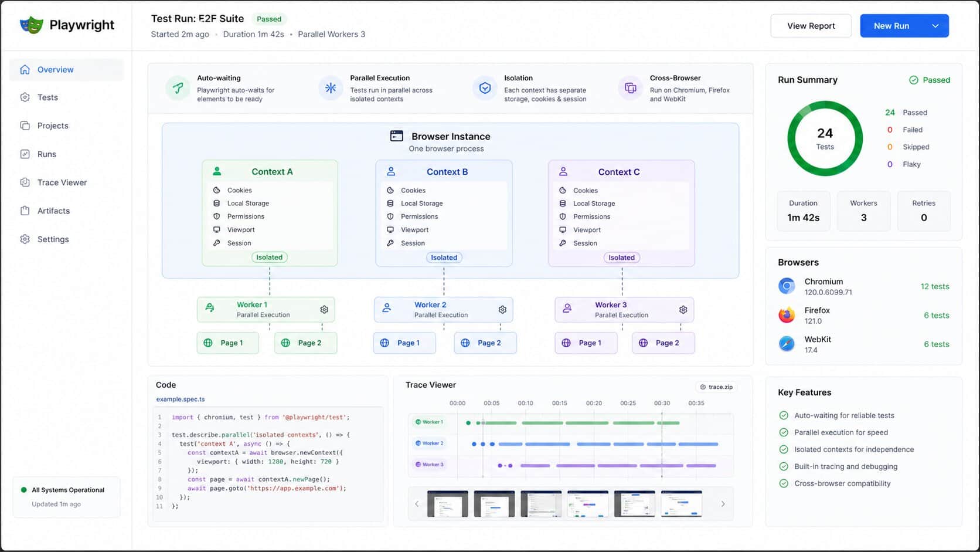Click the Isolated badge under Context B

444,258
